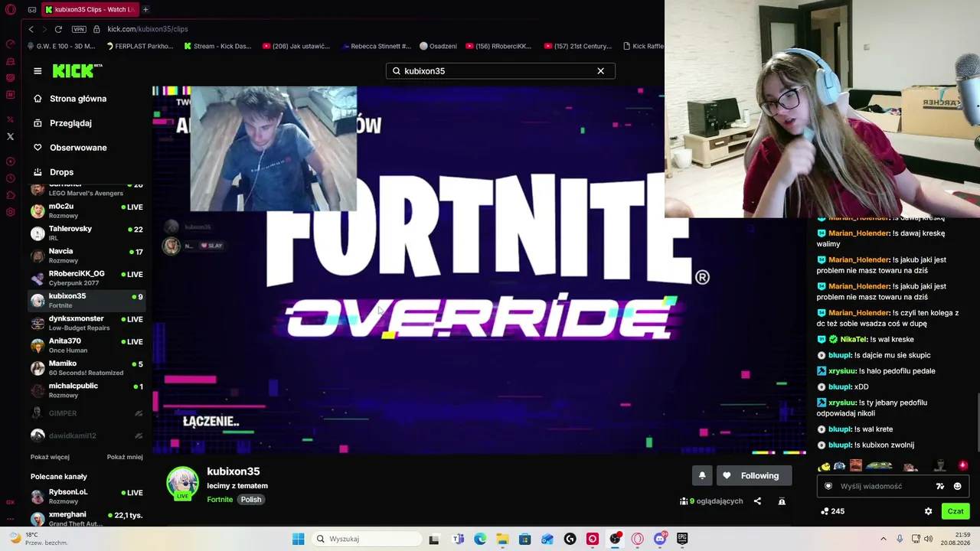Screen dimensions: 980x551
Task: Toggle the Opera VPN badge
Action: (x=79, y=29)
